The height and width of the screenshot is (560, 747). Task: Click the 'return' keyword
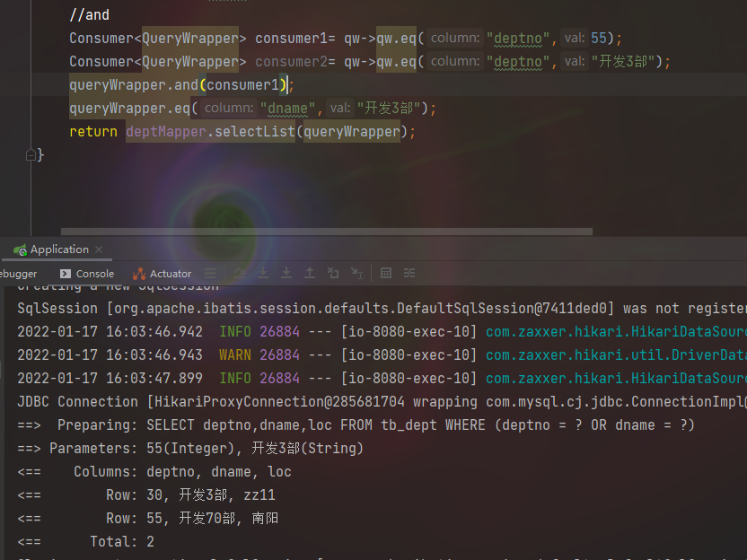click(93, 131)
